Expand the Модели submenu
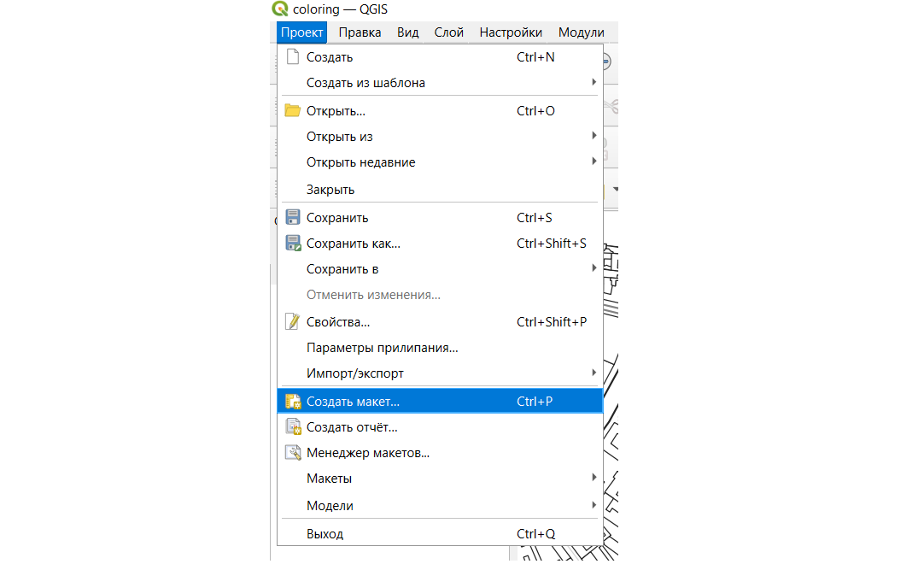Screen dimensions: 924x564 [440, 506]
